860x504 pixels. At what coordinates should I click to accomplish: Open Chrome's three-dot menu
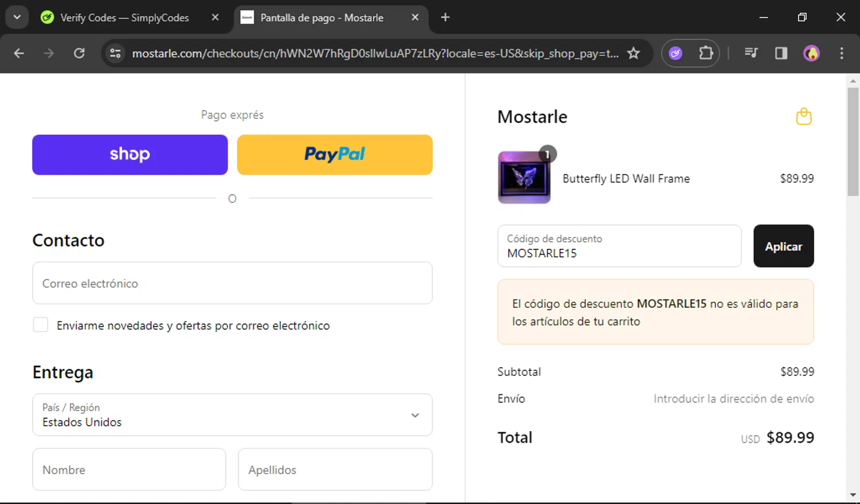(x=842, y=53)
